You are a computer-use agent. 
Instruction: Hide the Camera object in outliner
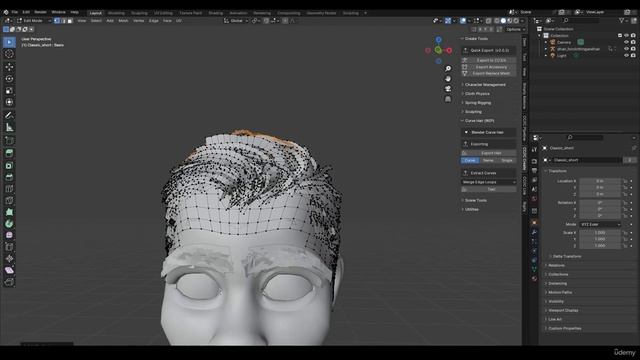click(x=627, y=42)
